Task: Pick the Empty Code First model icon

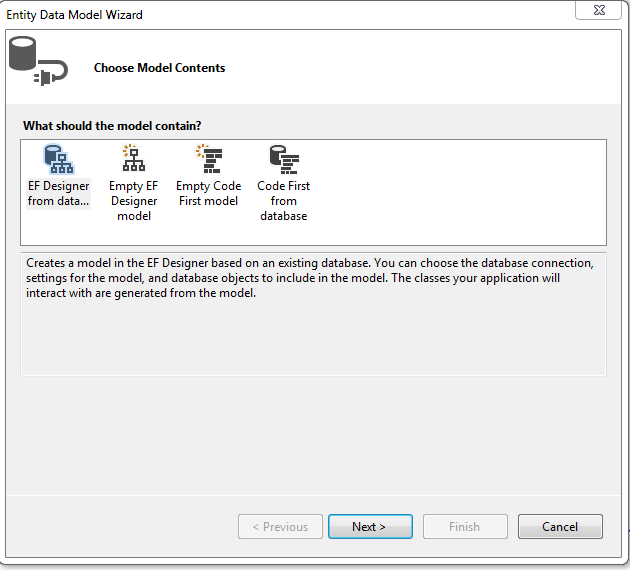Action: 209,159
